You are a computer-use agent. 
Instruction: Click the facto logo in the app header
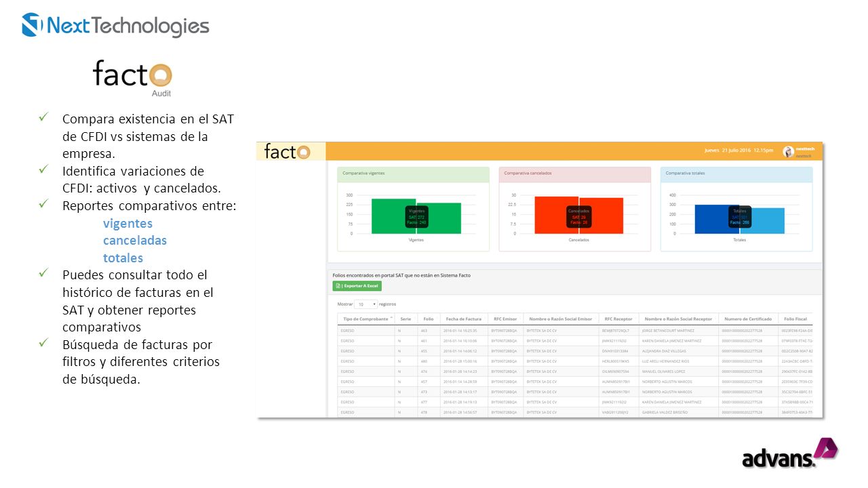[287, 151]
